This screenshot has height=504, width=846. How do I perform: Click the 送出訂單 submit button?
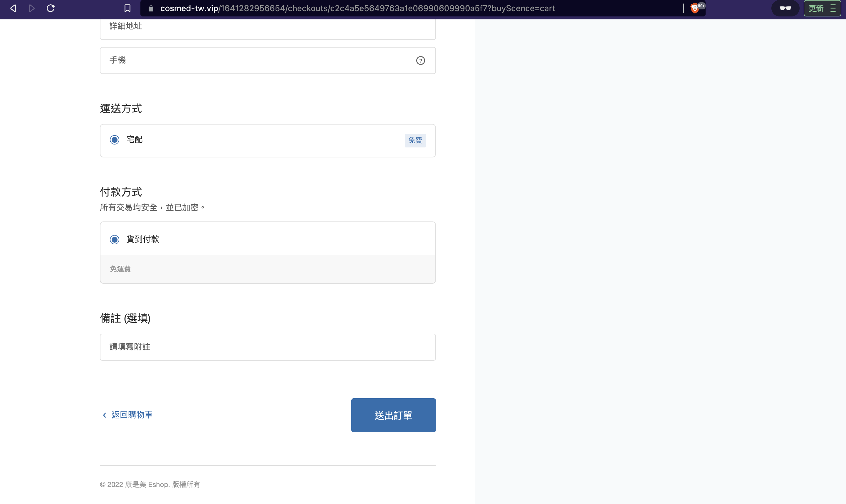[x=393, y=415]
